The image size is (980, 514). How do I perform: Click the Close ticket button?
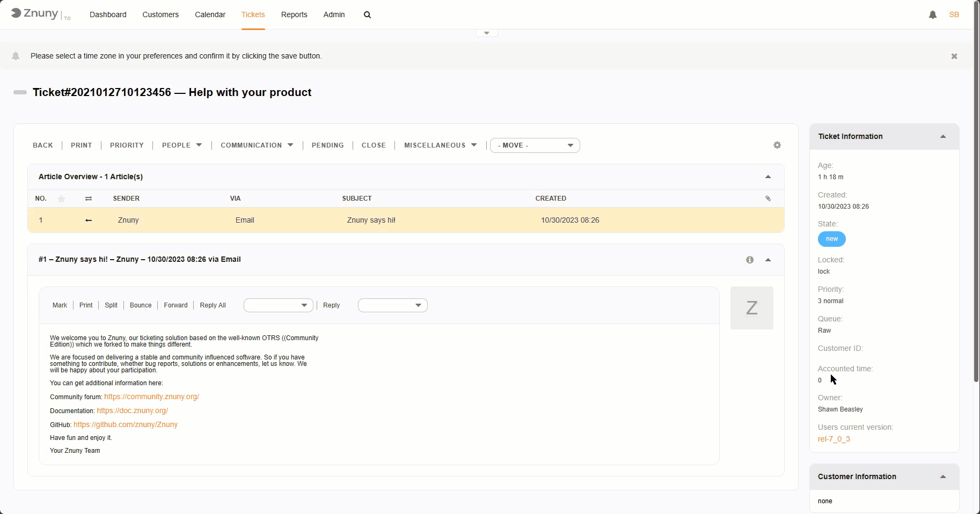pos(374,145)
